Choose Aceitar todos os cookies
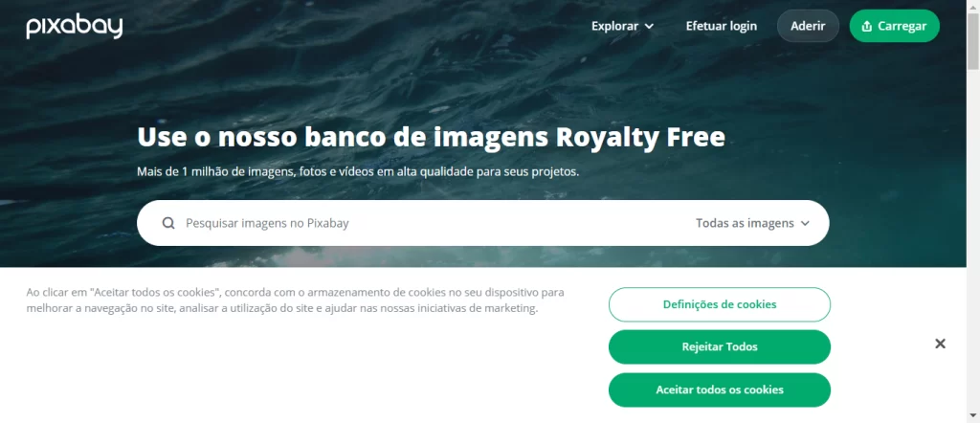Screen dimensions: 980x423 click(x=720, y=390)
